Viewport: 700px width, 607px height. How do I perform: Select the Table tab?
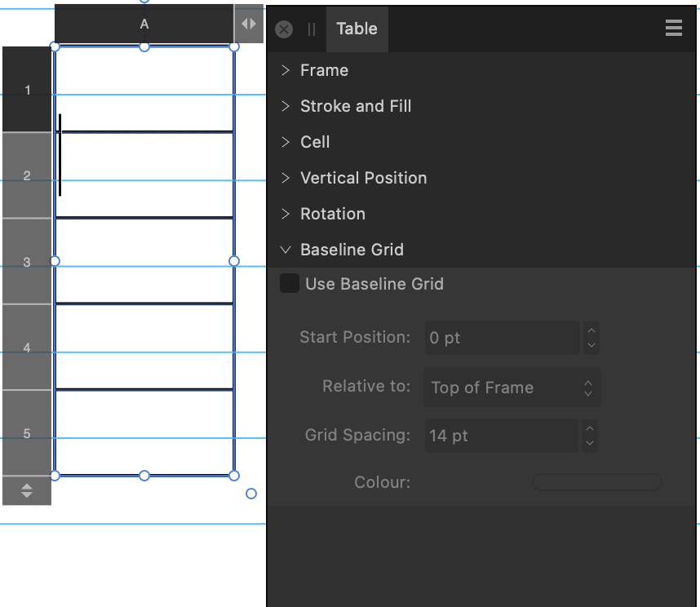(357, 29)
